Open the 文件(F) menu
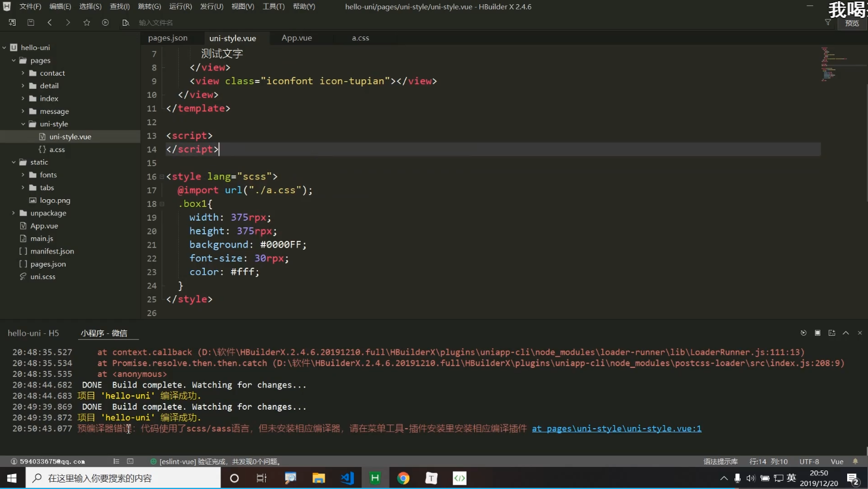This screenshot has width=868, height=489. [x=30, y=7]
